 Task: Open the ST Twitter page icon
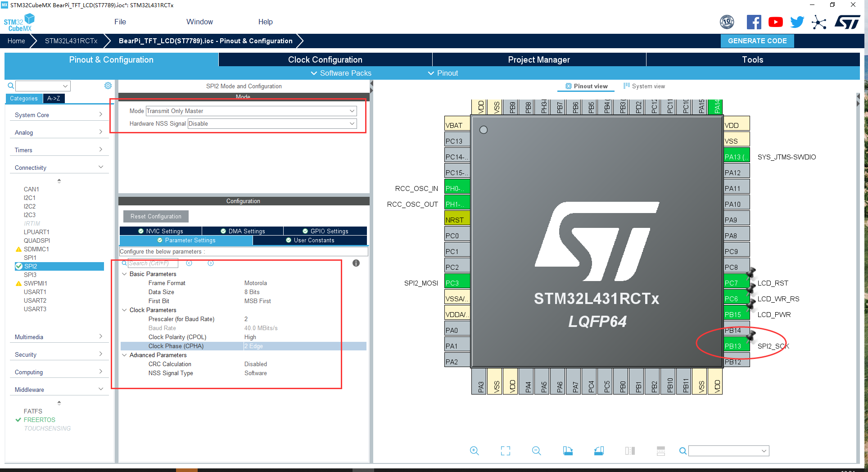click(x=797, y=22)
